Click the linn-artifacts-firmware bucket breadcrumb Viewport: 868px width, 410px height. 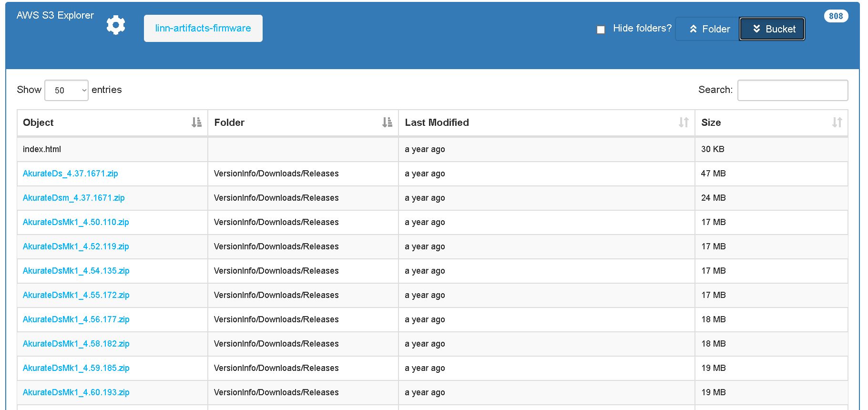coord(203,28)
